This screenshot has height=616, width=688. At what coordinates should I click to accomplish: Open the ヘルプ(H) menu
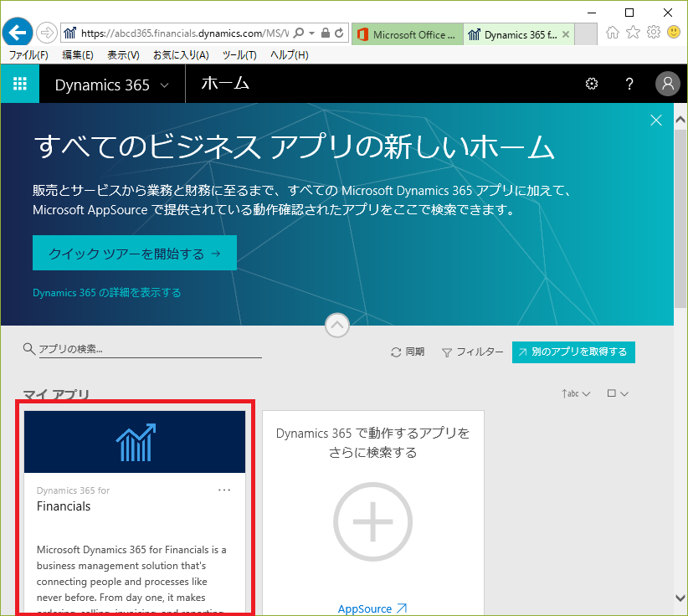[x=289, y=55]
